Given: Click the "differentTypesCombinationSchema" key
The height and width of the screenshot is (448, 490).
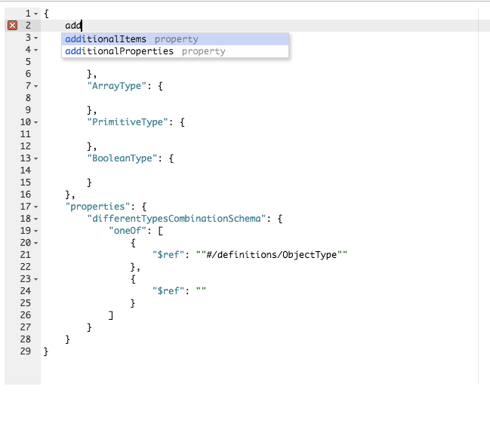Looking at the screenshot, I should (x=177, y=219).
